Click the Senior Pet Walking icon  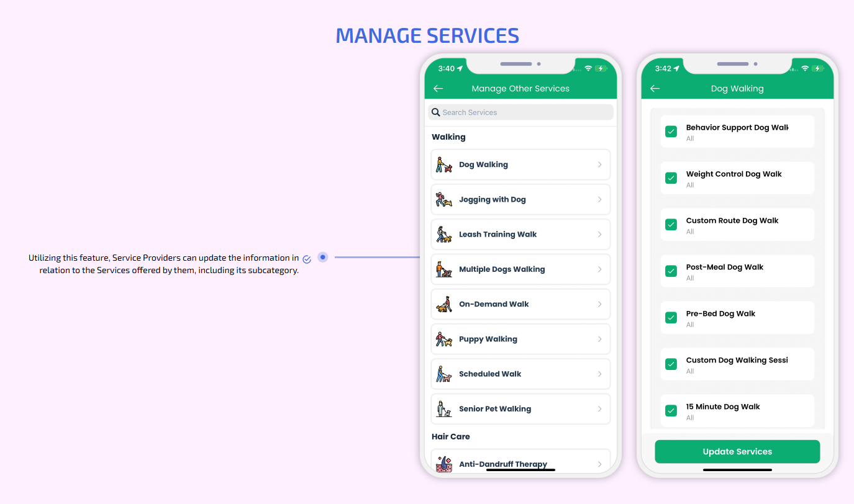(x=443, y=409)
